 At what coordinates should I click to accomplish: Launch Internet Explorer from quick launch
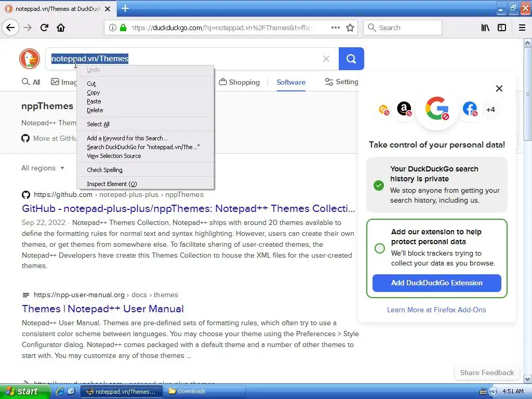click(x=60, y=391)
